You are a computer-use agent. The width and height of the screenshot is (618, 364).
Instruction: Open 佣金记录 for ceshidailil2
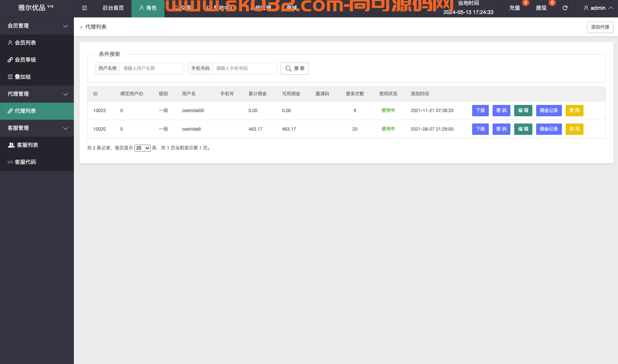[549, 111]
